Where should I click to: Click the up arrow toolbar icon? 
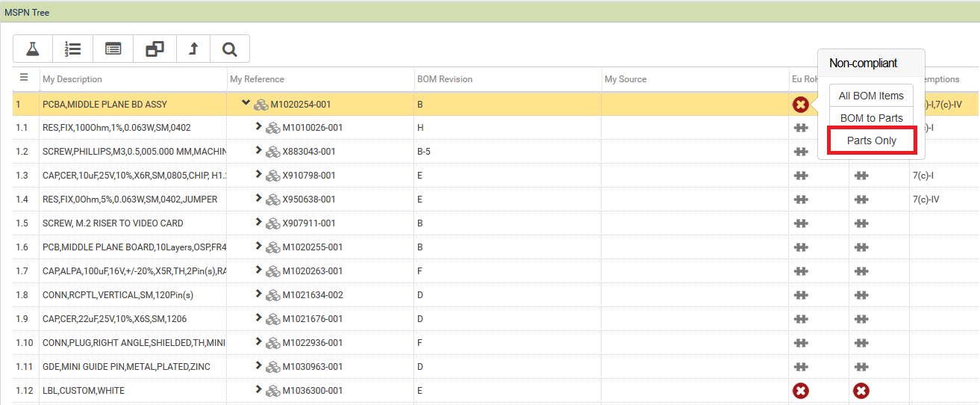(193, 49)
